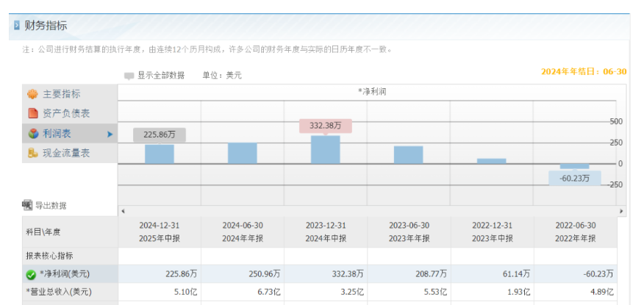The width and height of the screenshot is (644, 305).
Task: Click the 财务指标 section title
Action: tap(46, 26)
